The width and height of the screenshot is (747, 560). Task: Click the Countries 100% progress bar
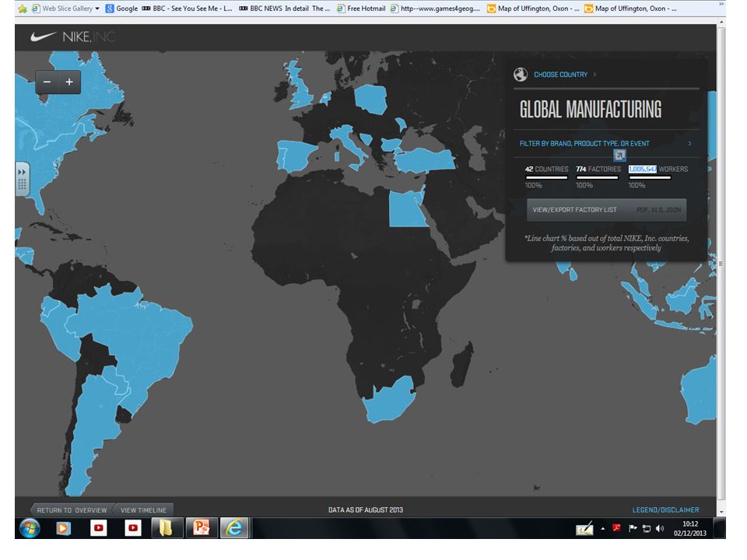coord(546,177)
